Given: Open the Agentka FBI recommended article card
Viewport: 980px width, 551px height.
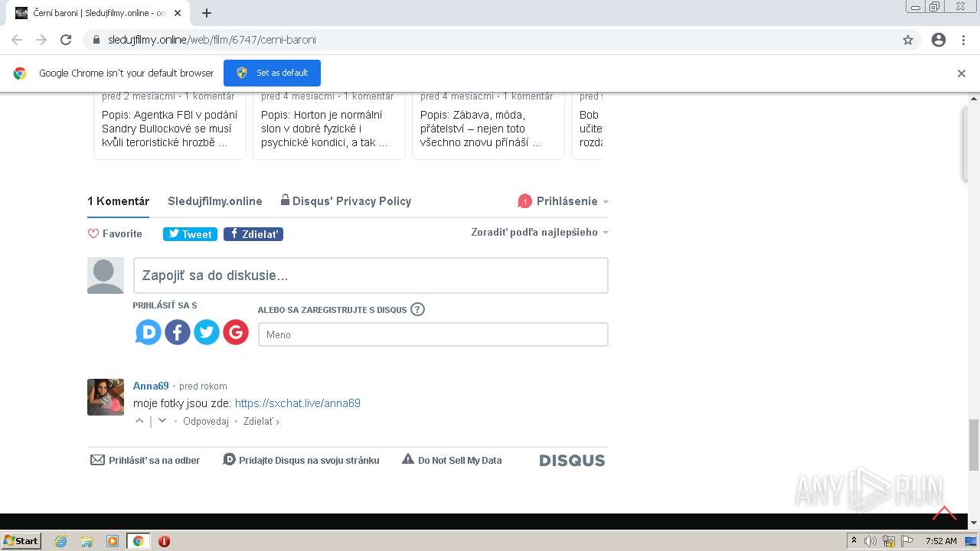Looking at the screenshot, I should 170,126.
